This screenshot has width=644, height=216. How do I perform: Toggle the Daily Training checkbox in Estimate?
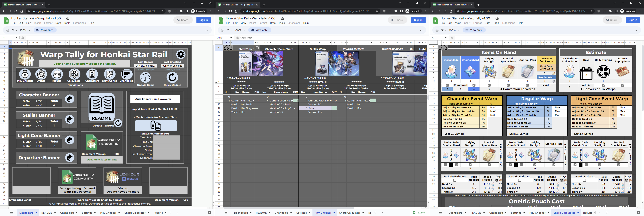tap(604, 85)
